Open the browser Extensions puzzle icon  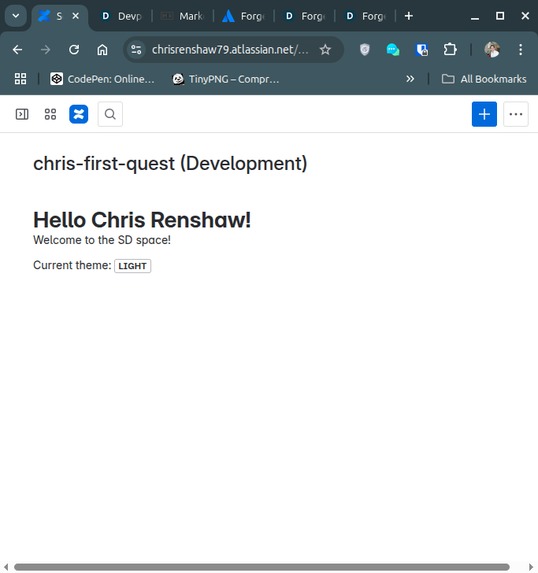tap(450, 50)
